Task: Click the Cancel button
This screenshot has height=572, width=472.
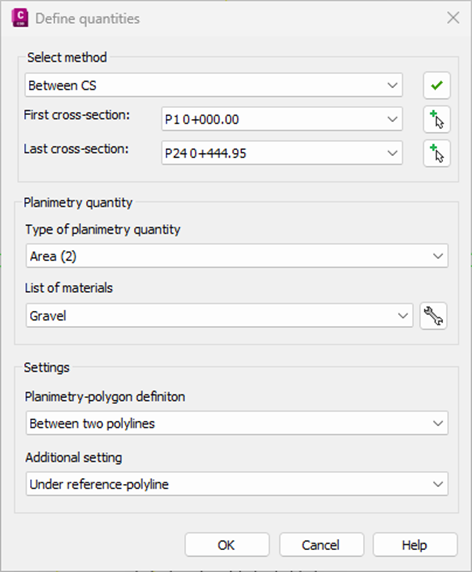Action: point(321,545)
